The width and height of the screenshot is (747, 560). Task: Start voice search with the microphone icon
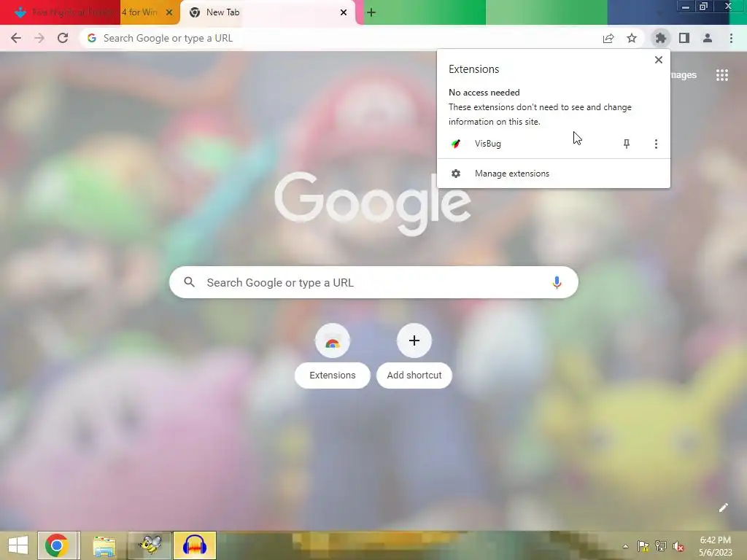[x=557, y=282]
